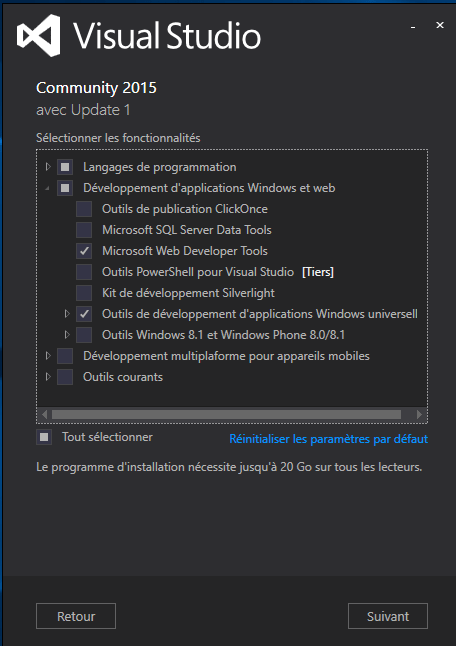Select the Kit de développement Silverlight label
Screen dimensions: 456x646
[188, 293]
